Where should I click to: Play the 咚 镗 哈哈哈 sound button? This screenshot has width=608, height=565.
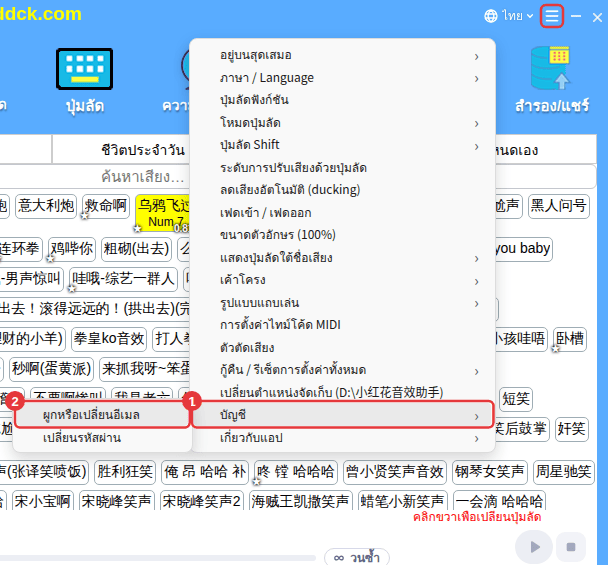(x=296, y=472)
